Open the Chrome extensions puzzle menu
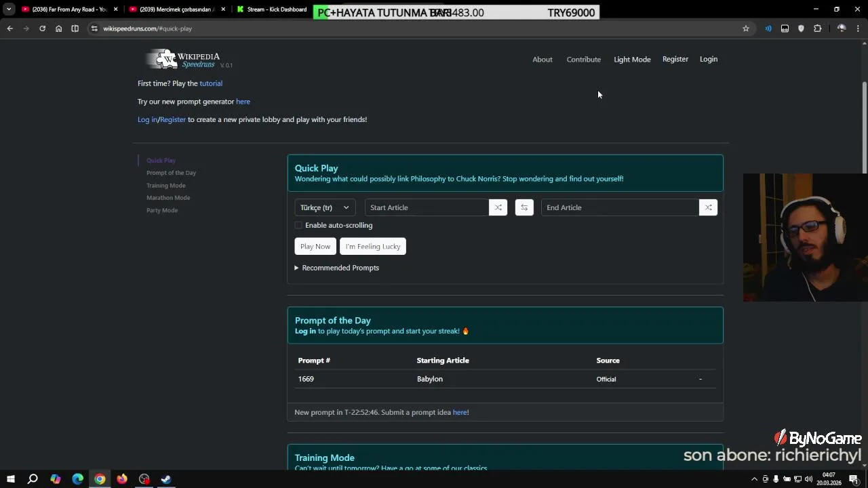 (817, 28)
